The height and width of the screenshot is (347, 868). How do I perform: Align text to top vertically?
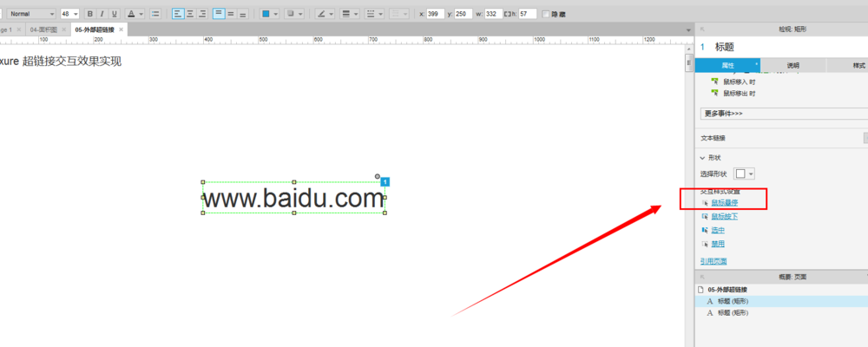tap(219, 14)
